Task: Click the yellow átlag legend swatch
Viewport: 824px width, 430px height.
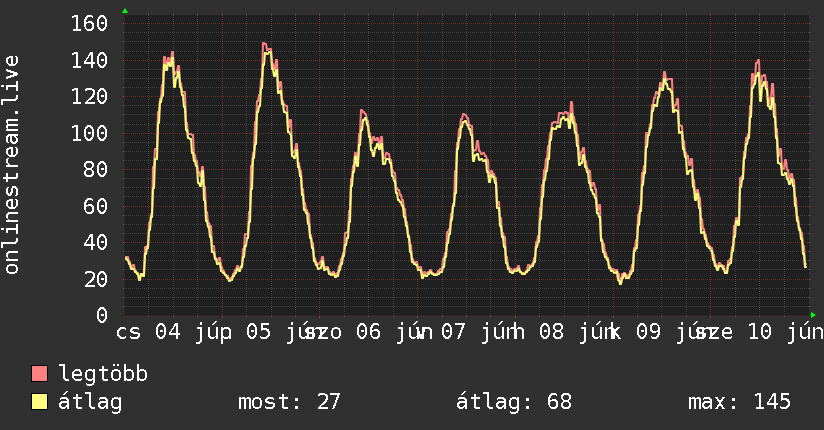Action: click(x=39, y=402)
